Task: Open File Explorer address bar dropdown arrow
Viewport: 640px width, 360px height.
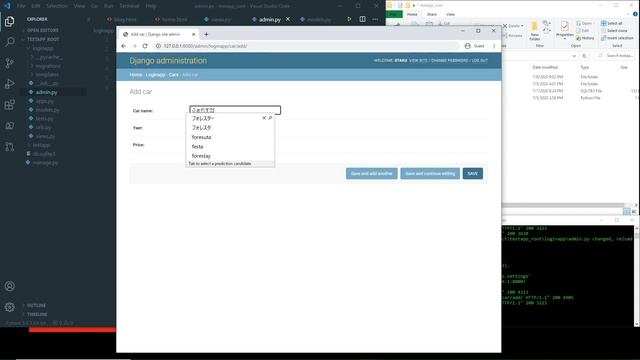Action: [574, 56]
